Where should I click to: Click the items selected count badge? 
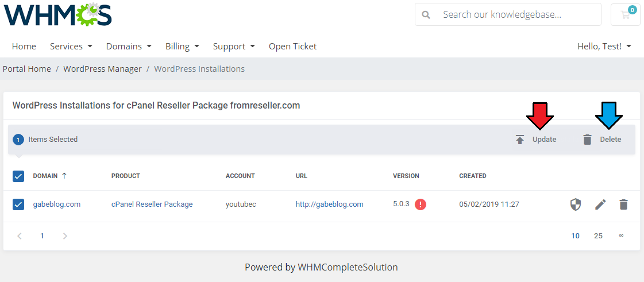coord(18,140)
